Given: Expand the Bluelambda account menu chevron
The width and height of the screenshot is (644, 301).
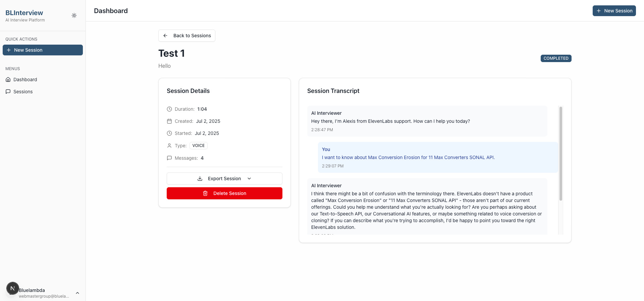Looking at the screenshot, I should click(x=77, y=293).
